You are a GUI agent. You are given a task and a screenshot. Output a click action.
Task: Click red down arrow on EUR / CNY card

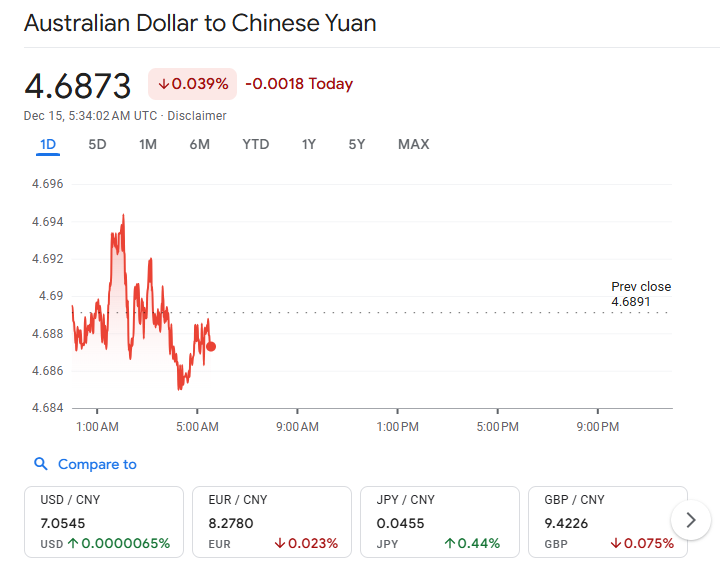click(280, 543)
